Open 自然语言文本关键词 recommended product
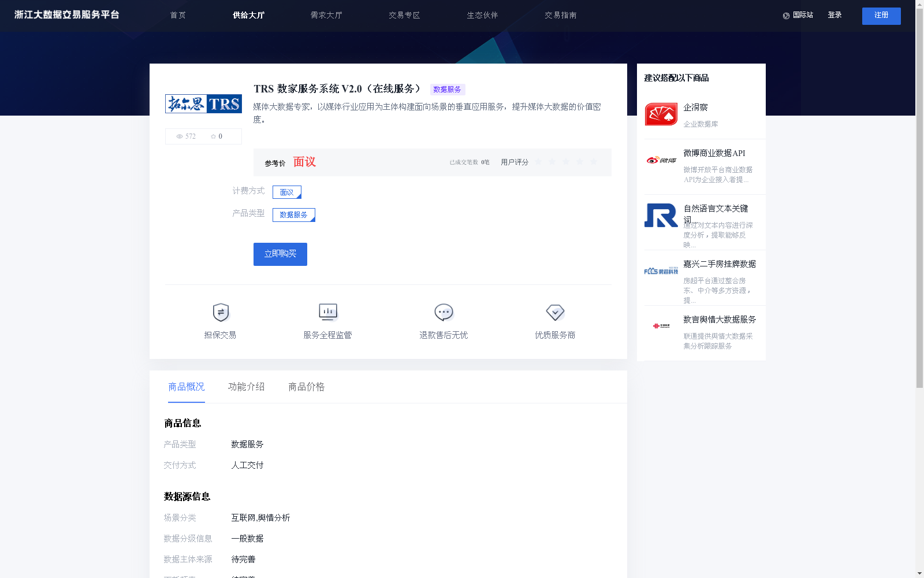 click(x=716, y=214)
